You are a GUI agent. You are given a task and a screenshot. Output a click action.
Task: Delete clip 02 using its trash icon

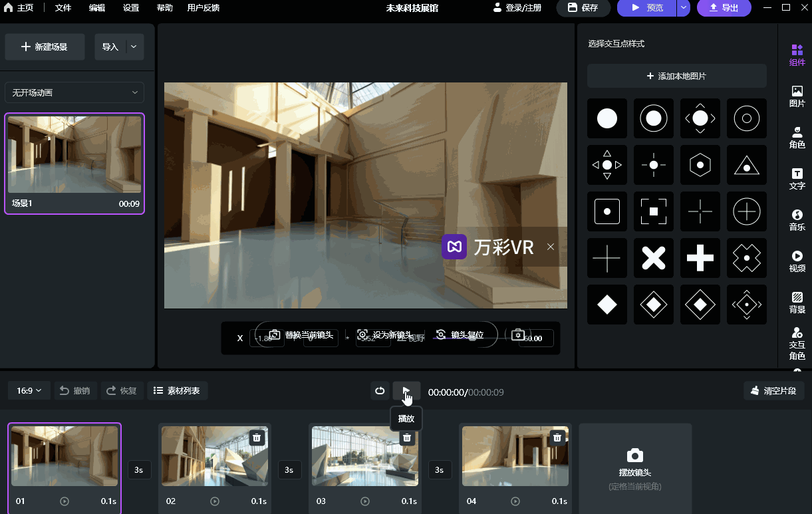[256, 438]
